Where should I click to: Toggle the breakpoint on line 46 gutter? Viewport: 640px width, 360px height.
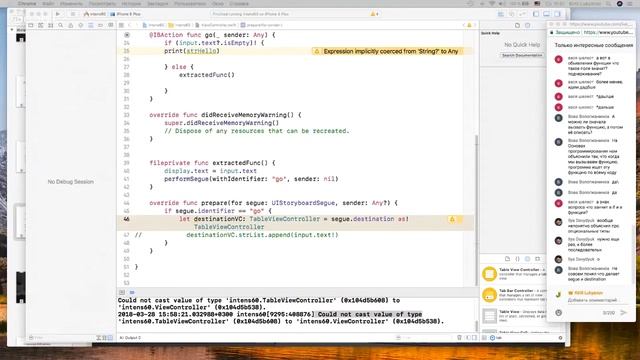(127, 219)
